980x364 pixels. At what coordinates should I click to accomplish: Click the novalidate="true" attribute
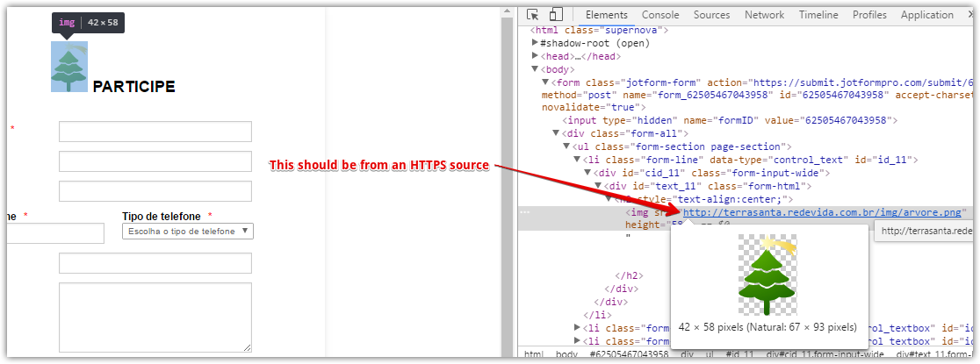[590, 107]
